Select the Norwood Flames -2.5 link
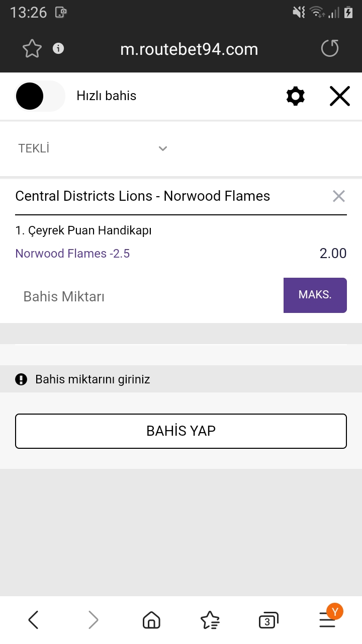Viewport: 362px width, 644px height. click(x=72, y=254)
